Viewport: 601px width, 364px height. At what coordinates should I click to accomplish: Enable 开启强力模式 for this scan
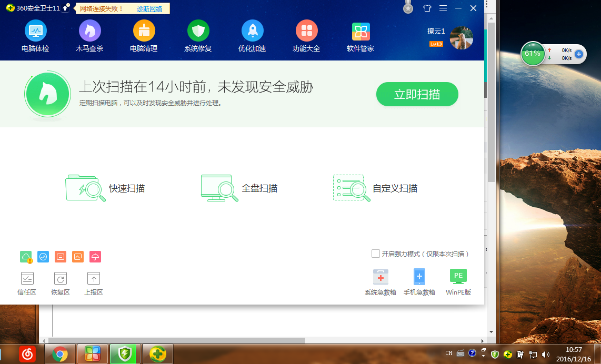point(375,254)
